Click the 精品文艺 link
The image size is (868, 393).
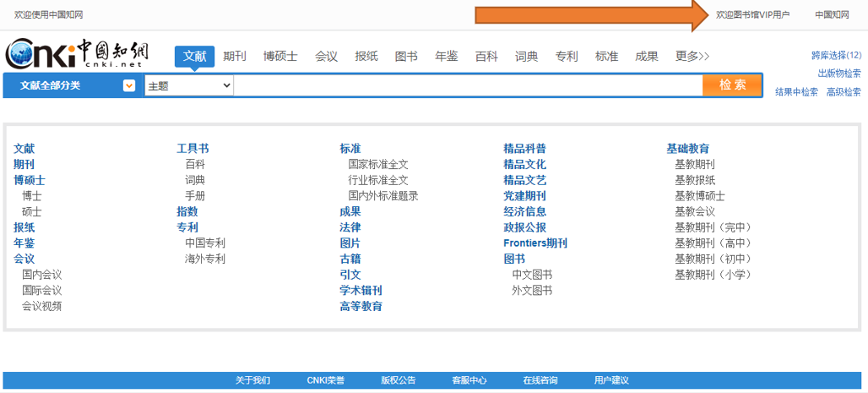(524, 180)
